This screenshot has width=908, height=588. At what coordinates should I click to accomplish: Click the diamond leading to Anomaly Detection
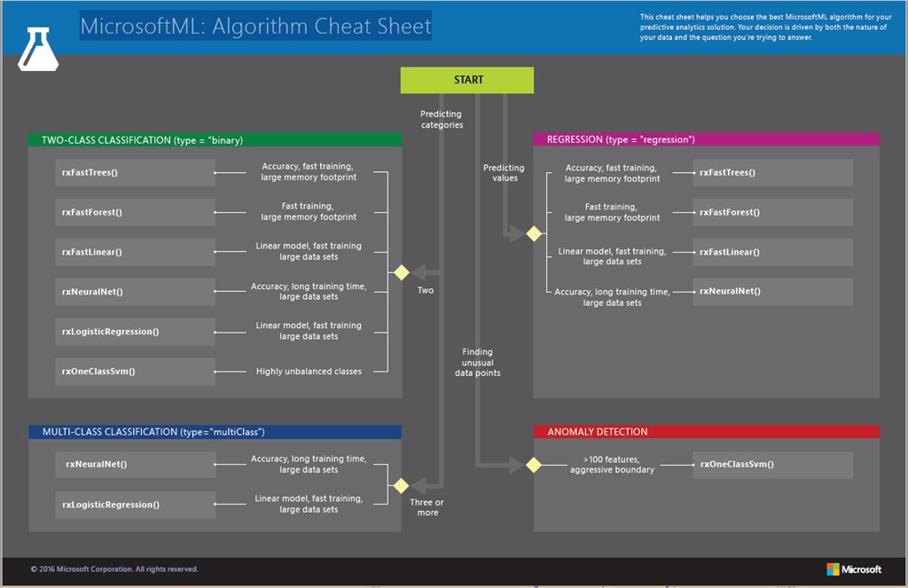tap(534, 465)
